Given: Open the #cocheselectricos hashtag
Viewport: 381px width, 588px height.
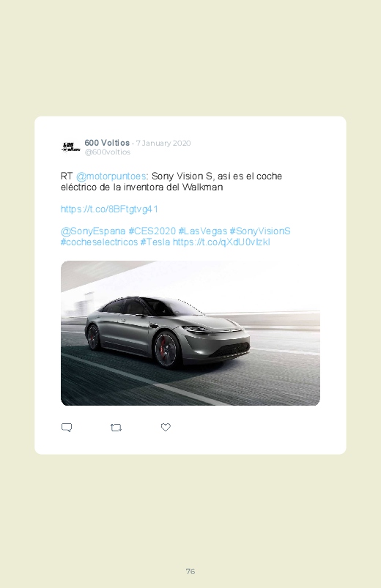Looking at the screenshot, I should [99, 242].
